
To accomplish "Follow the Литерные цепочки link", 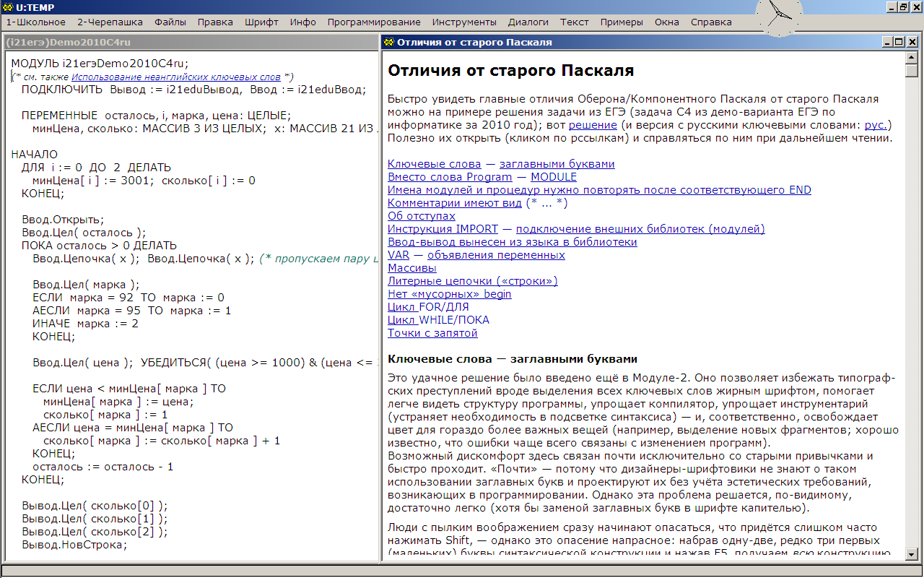I will click(473, 281).
